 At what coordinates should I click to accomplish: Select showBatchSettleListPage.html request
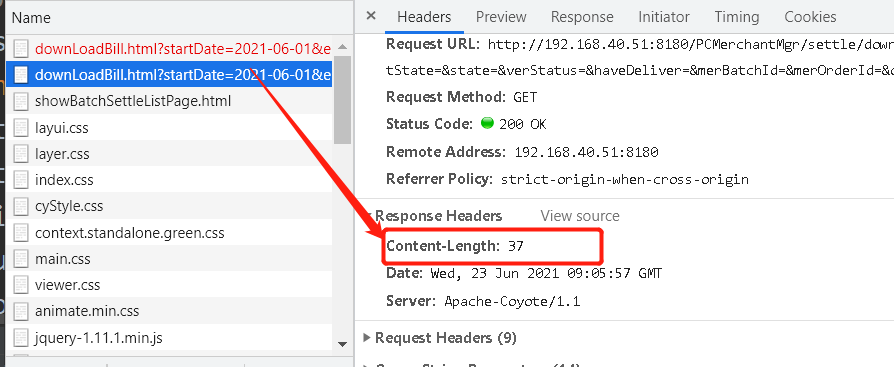[169, 101]
